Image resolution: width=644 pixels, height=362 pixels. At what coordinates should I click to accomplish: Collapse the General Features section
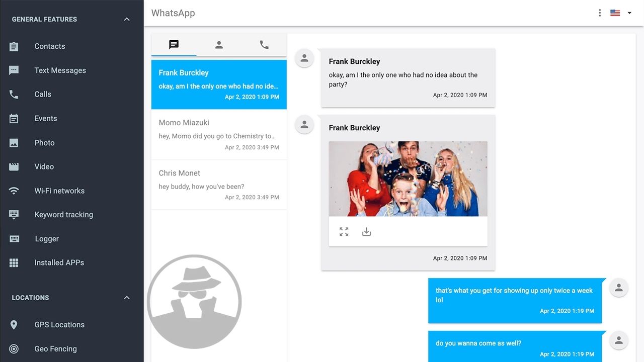pos(127,19)
